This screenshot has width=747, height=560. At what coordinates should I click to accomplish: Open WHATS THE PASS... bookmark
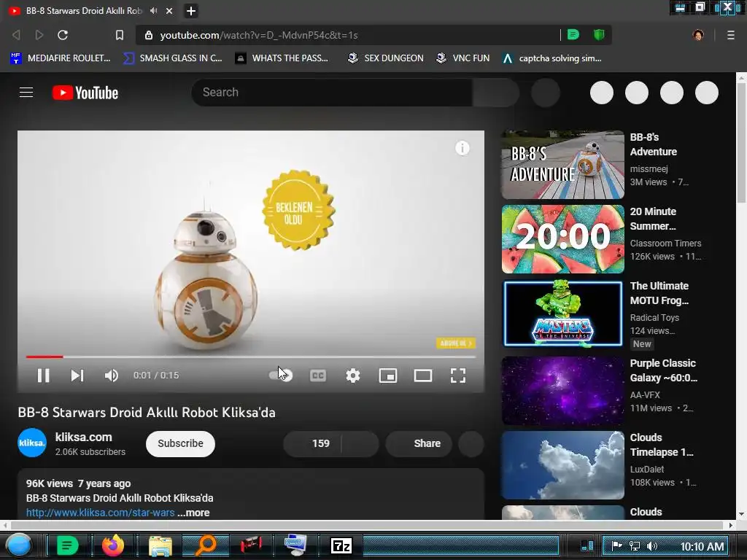[282, 58]
